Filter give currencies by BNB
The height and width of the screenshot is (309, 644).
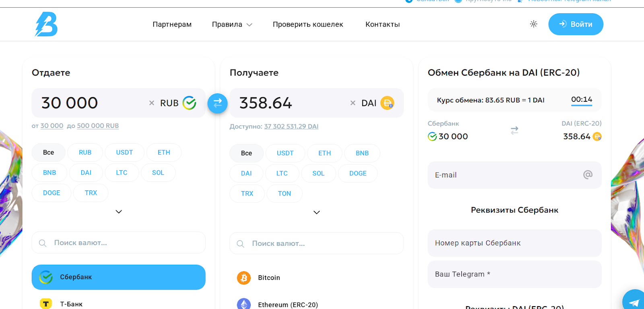click(50, 173)
